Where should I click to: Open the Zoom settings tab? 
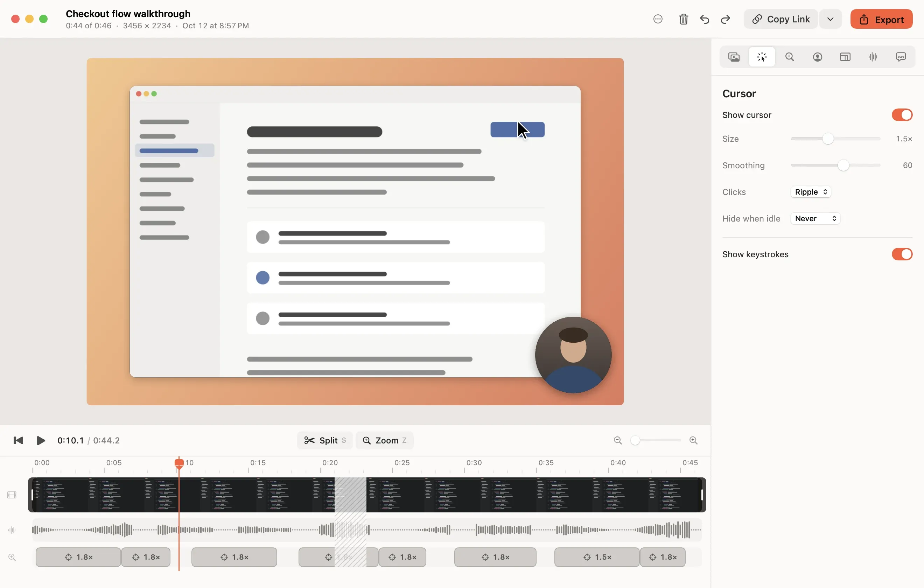pyautogui.click(x=790, y=57)
